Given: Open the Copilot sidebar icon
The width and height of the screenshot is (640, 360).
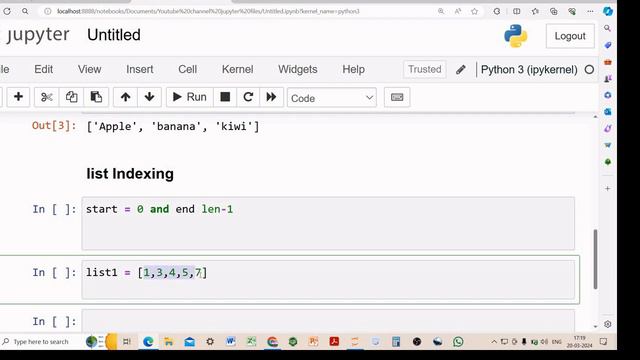Looking at the screenshot, I should point(608,11).
